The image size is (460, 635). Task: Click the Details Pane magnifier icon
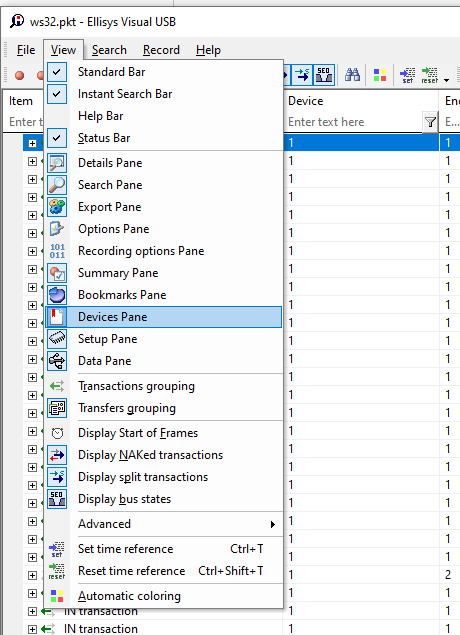[x=57, y=163]
